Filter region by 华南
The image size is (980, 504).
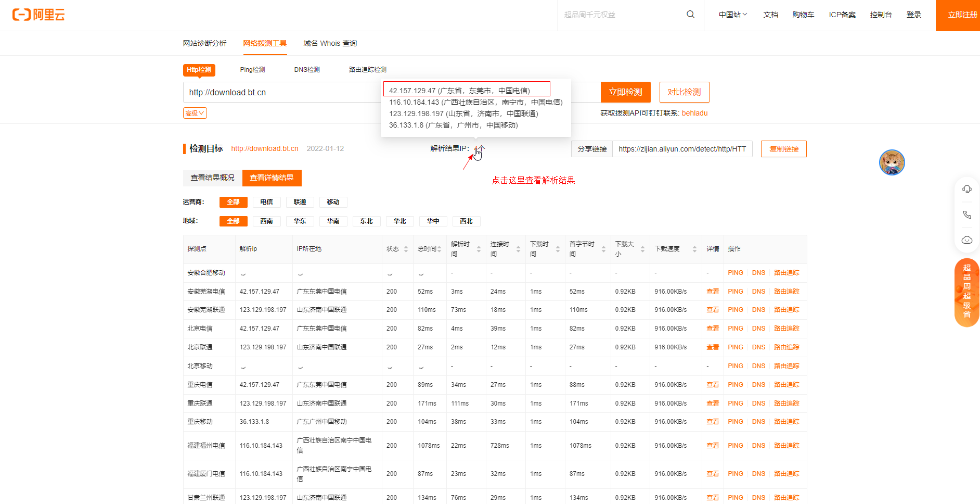pyautogui.click(x=333, y=221)
